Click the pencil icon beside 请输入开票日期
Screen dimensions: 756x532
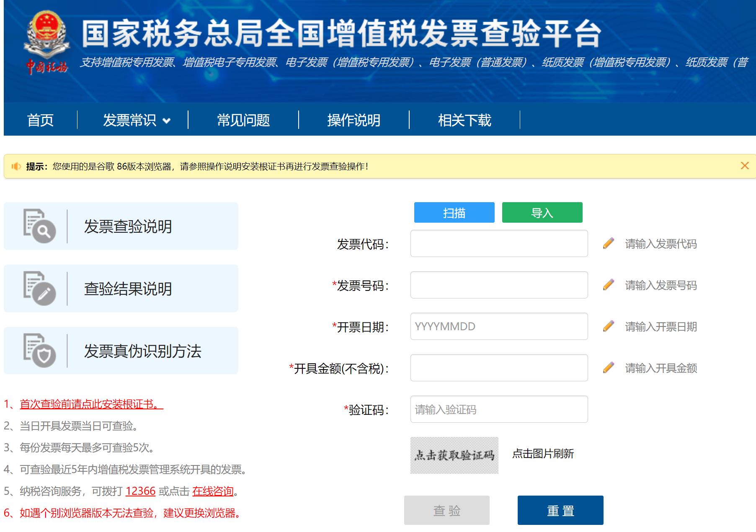point(609,326)
